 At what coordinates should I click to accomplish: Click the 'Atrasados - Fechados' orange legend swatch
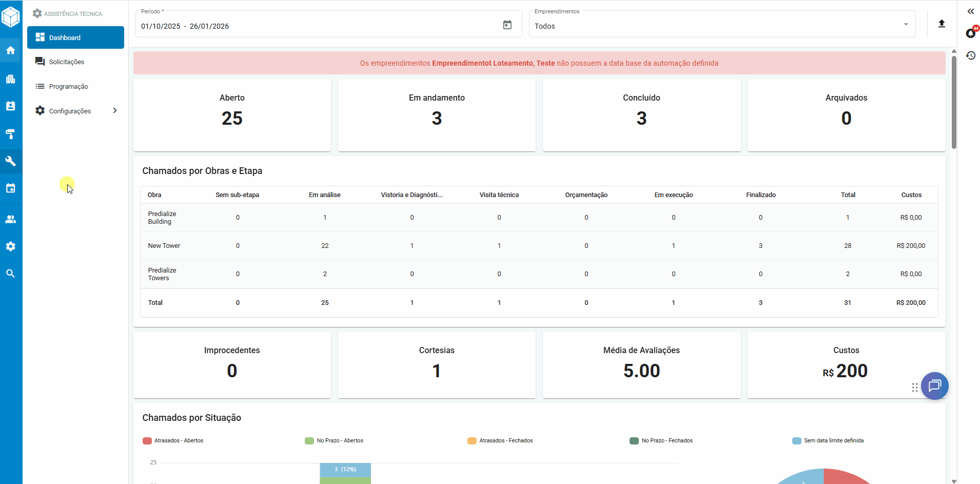[472, 440]
